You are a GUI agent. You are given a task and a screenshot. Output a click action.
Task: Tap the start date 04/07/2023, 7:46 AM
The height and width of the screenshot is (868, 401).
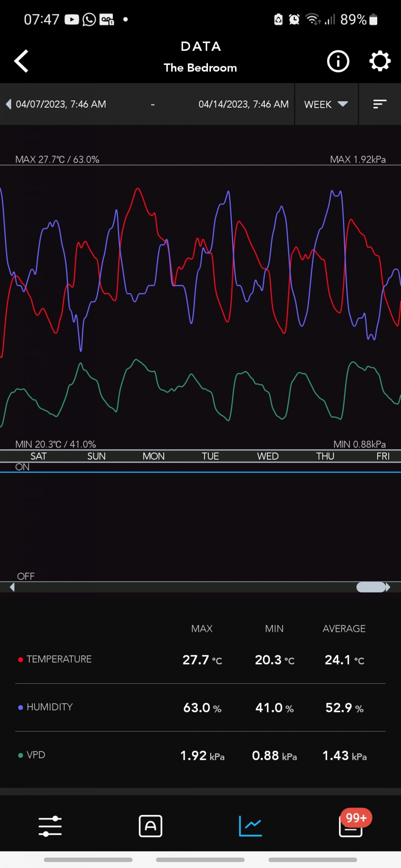coord(61,104)
